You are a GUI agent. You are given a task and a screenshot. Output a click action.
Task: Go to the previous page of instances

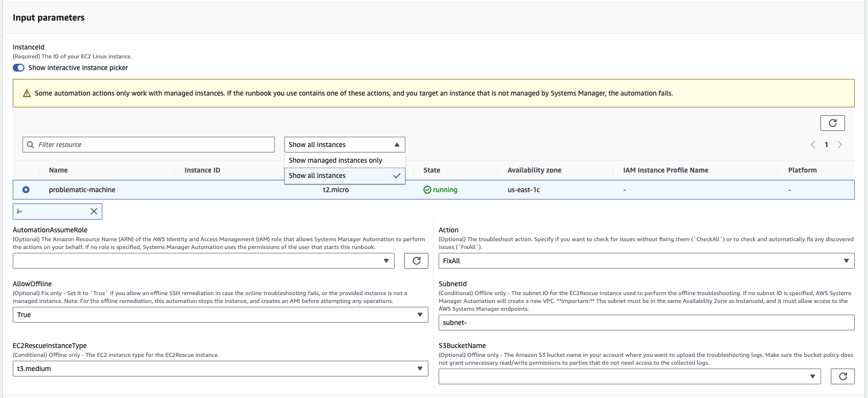point(813,145)
